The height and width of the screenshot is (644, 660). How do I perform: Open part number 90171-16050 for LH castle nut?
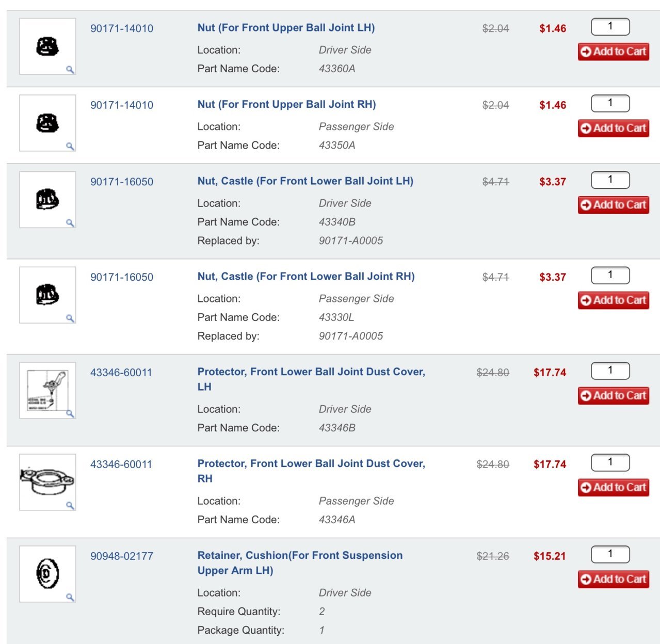pos(122,182)
